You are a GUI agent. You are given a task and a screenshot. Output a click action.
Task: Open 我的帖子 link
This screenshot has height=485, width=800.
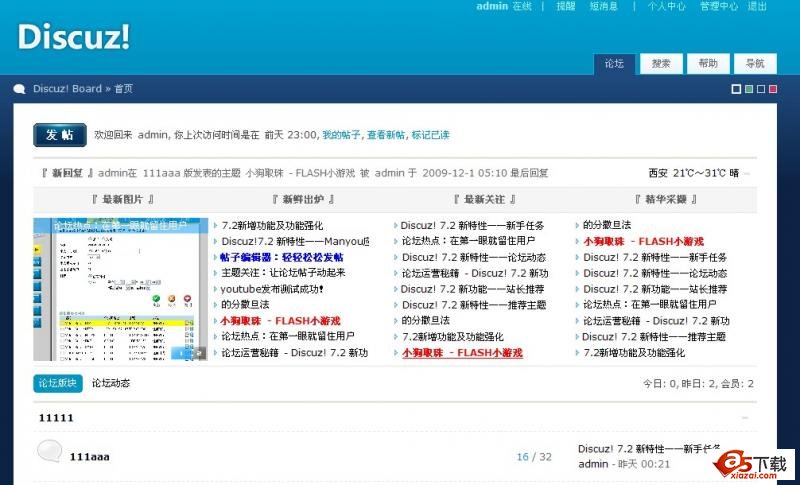point(341,135)
